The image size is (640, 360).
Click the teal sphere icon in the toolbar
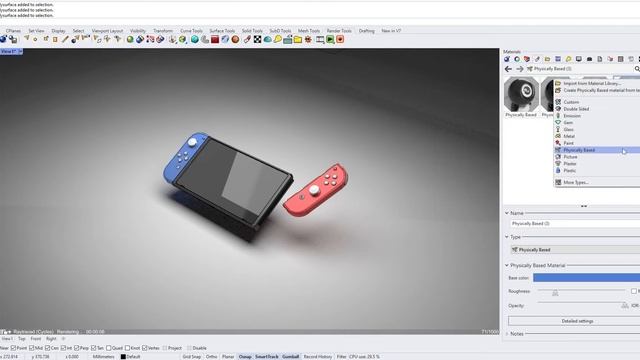pos(195,40)
